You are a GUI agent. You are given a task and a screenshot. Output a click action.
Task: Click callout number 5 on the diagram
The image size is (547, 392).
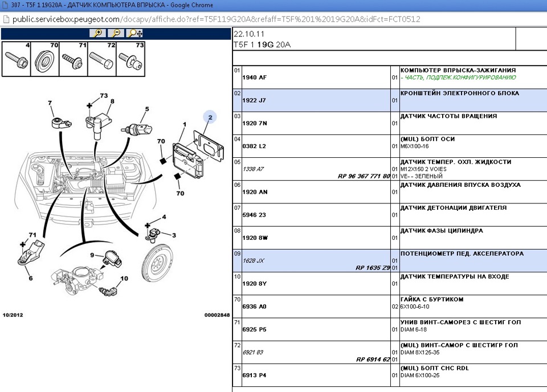(x=147, y=109)
